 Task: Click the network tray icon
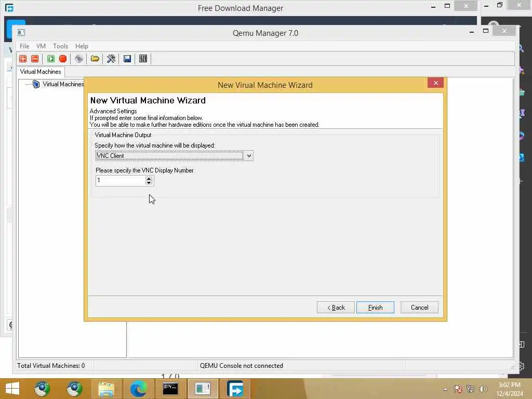pyautogui.click(x=470, y=389)
